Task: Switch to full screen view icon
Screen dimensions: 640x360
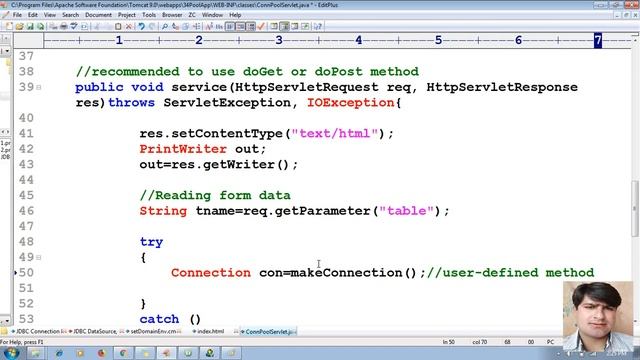Action: (305, 26)
